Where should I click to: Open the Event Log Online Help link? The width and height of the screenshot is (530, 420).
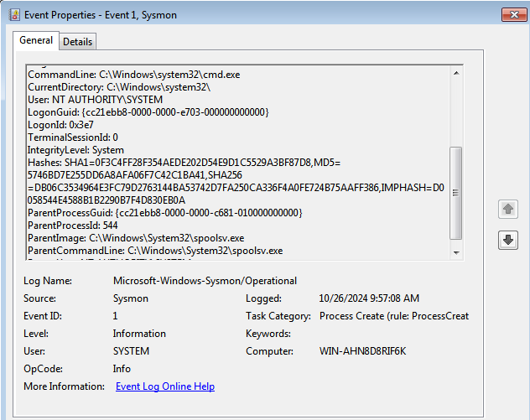tap(164, 386)
